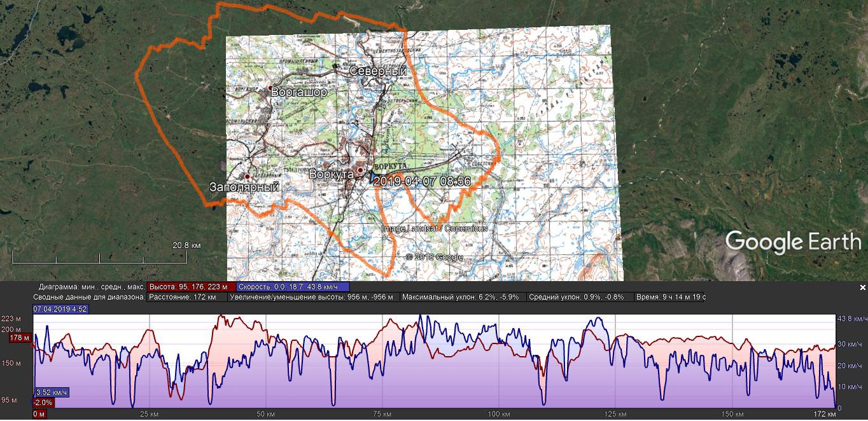Click the 2019-04-07 08:56 track timestamp label

tap(423, 181)
